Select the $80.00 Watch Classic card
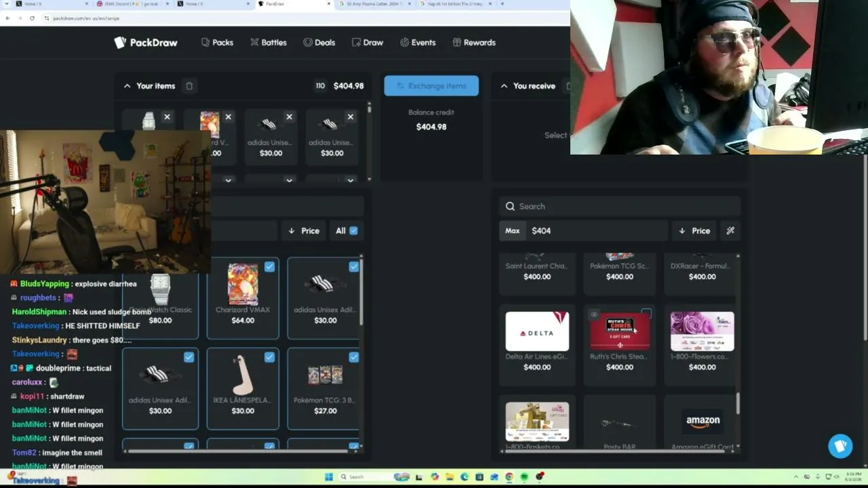Screen dimensions: 868x488 click(x=160, y=298)
